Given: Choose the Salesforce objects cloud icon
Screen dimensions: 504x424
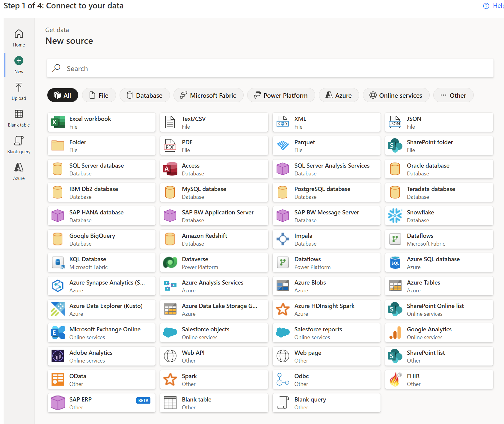Looking at the screenshot, I should pos(170,333).
